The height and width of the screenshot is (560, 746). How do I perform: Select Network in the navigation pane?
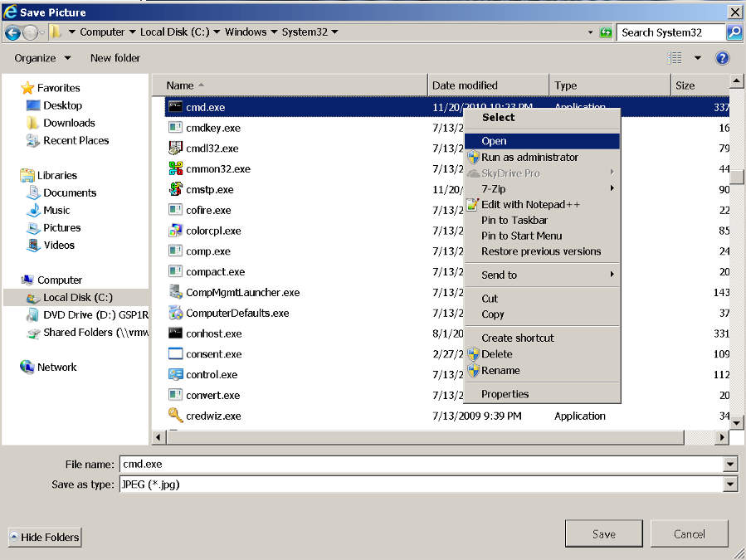tap(56, 367)
